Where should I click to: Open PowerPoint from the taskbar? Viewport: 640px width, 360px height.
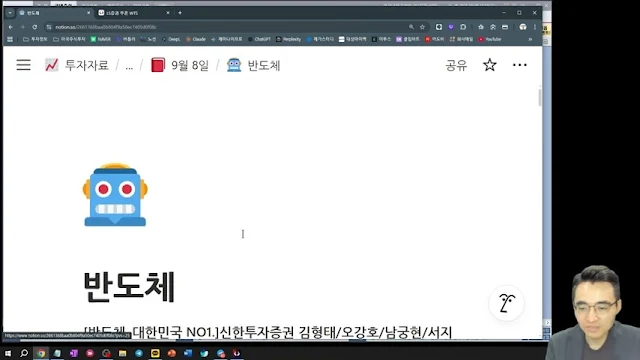(x=171, y=353)
